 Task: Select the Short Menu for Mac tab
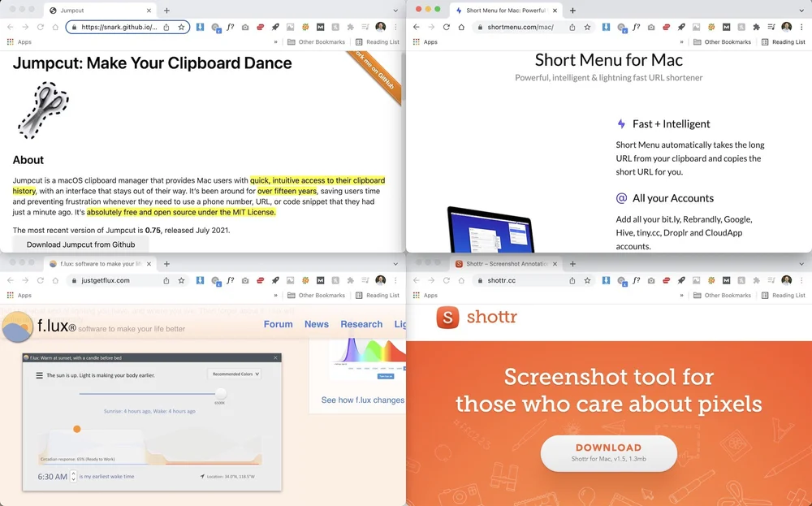click(505, 11)
